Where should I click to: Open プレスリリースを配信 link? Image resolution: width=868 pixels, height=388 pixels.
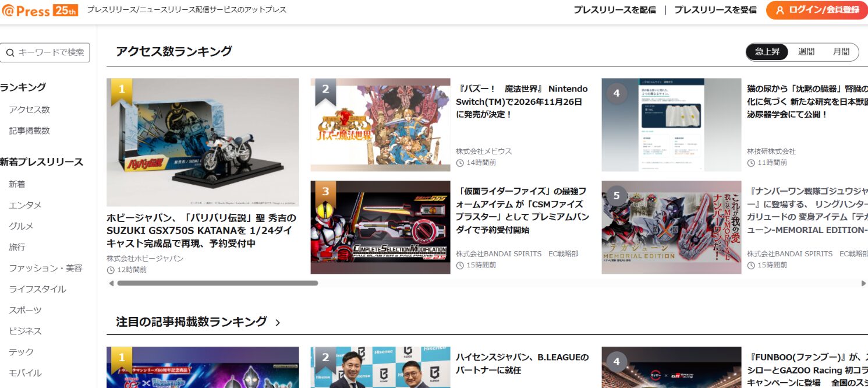pyautogui.click(x=615, y=10)
